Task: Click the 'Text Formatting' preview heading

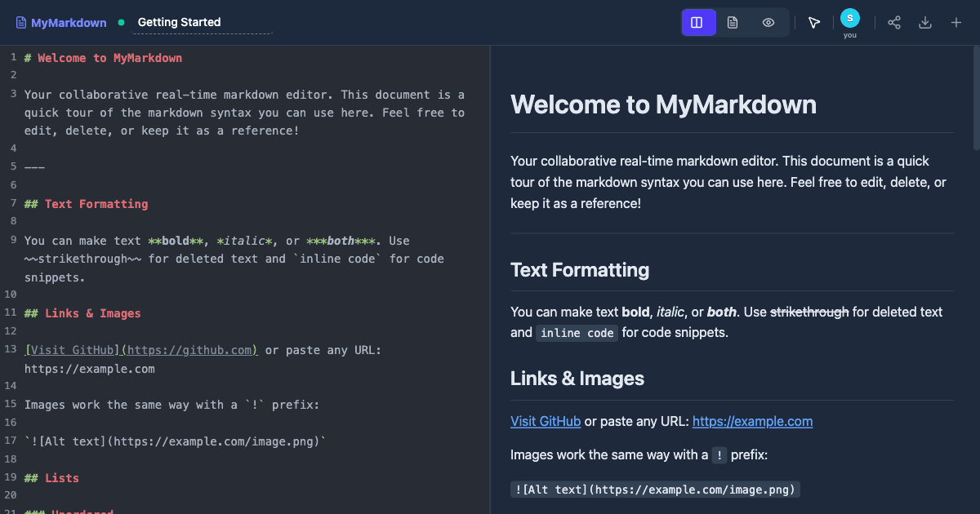Action: [580, 270]
